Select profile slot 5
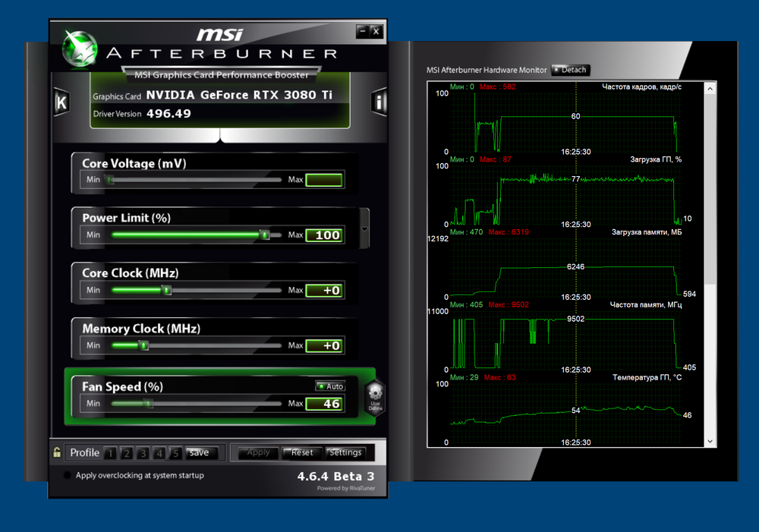759x532 pixels. [x=176, y=453]
